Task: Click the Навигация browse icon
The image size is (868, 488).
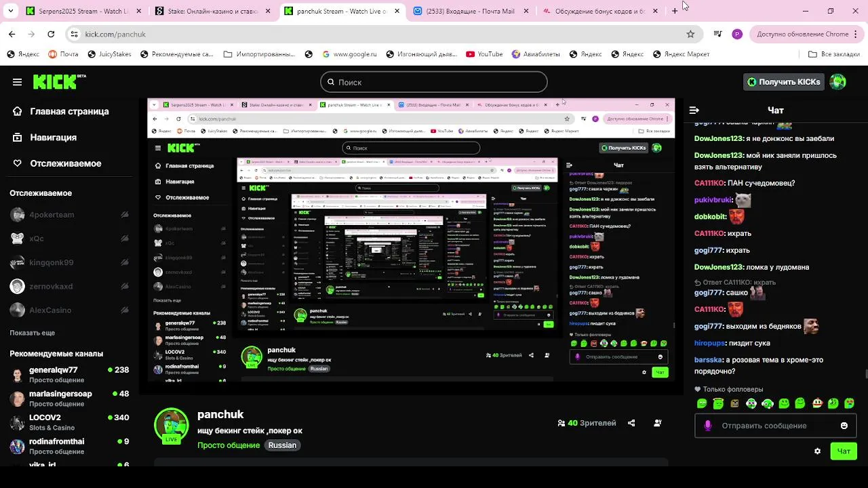Action: tap(18, 138)
